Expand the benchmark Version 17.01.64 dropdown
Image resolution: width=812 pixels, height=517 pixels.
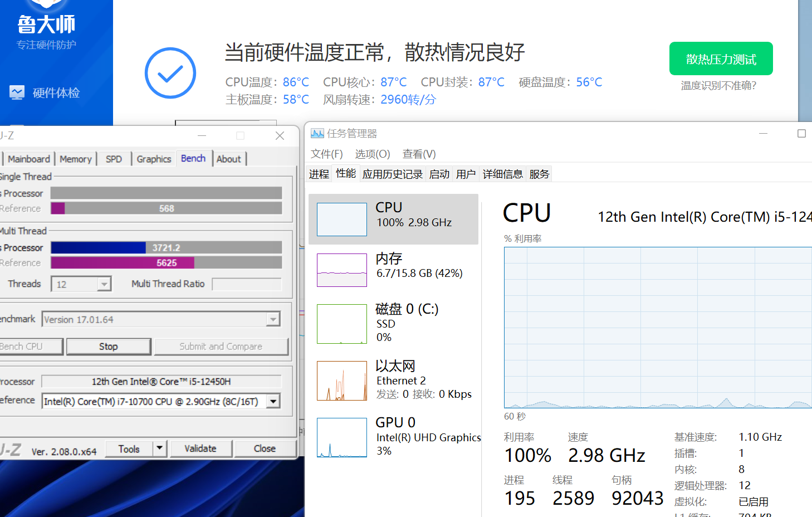[273, 319]
